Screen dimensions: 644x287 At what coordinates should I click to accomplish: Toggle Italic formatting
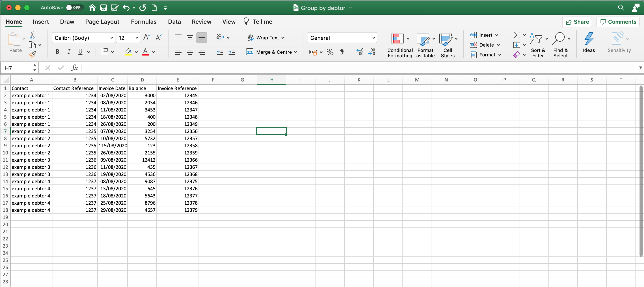point(69,52)
